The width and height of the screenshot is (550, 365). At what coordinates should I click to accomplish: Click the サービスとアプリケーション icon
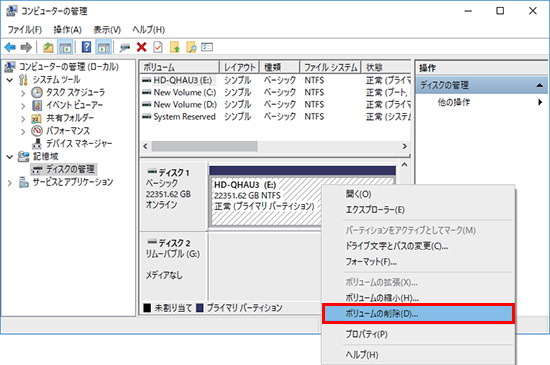point(24,182)
